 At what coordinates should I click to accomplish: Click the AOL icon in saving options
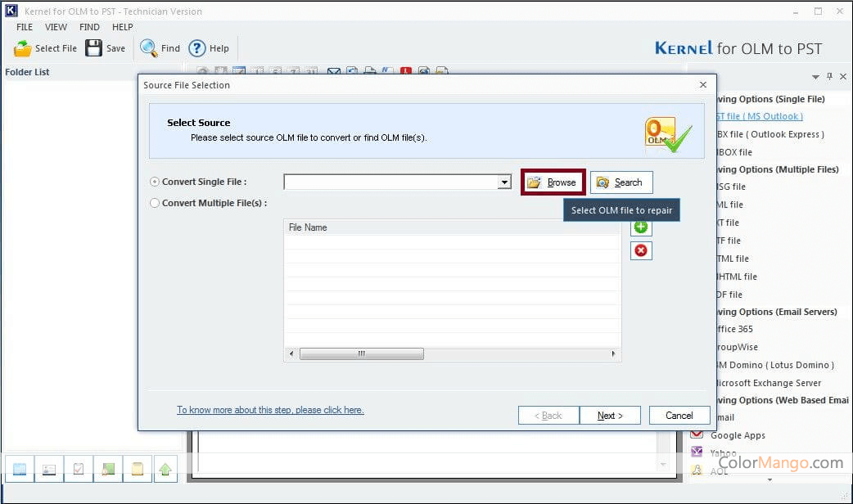(697, 470)
